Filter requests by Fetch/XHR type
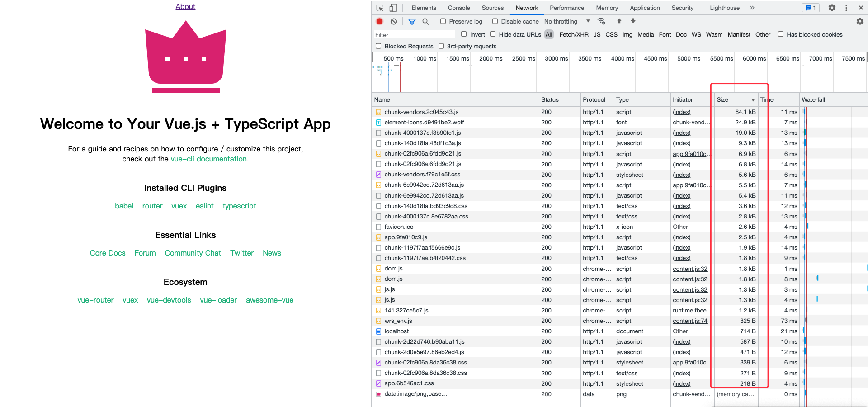 coord(574,34)
